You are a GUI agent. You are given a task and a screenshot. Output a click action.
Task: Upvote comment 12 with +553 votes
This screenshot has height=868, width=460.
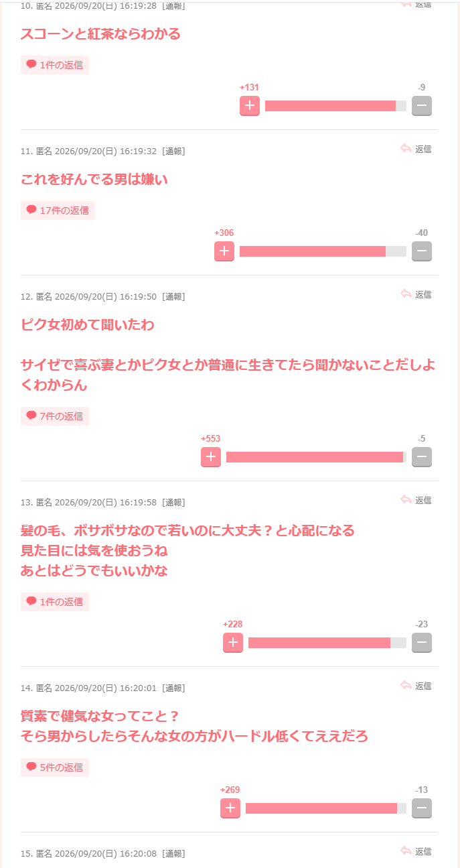click(x=211, y=457)
